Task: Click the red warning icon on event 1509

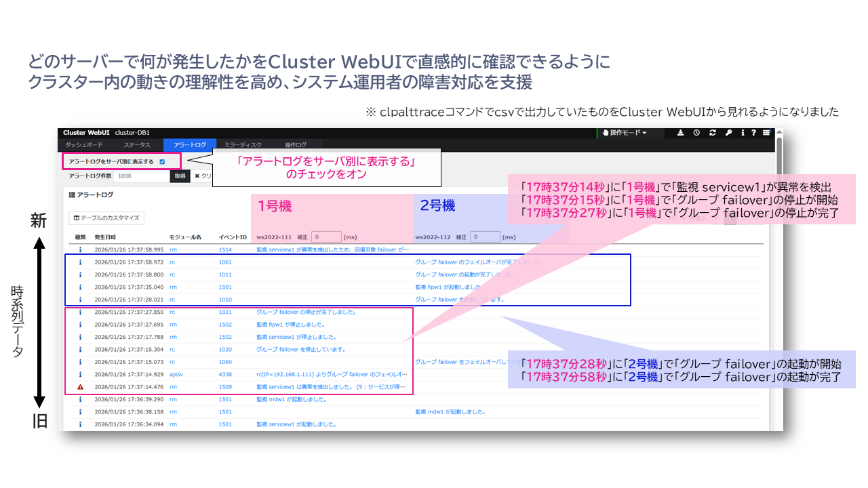Action: [x=80, y=387]
